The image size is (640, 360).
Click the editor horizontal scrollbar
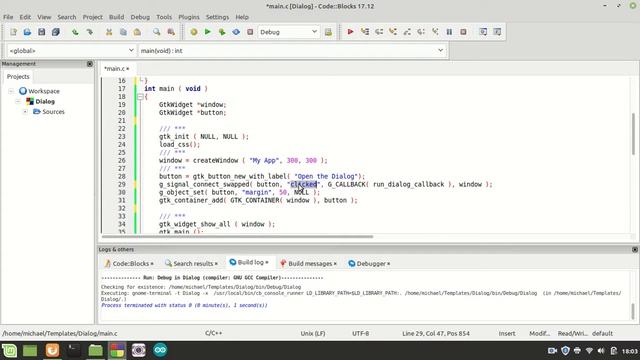(x=237, y=236)
